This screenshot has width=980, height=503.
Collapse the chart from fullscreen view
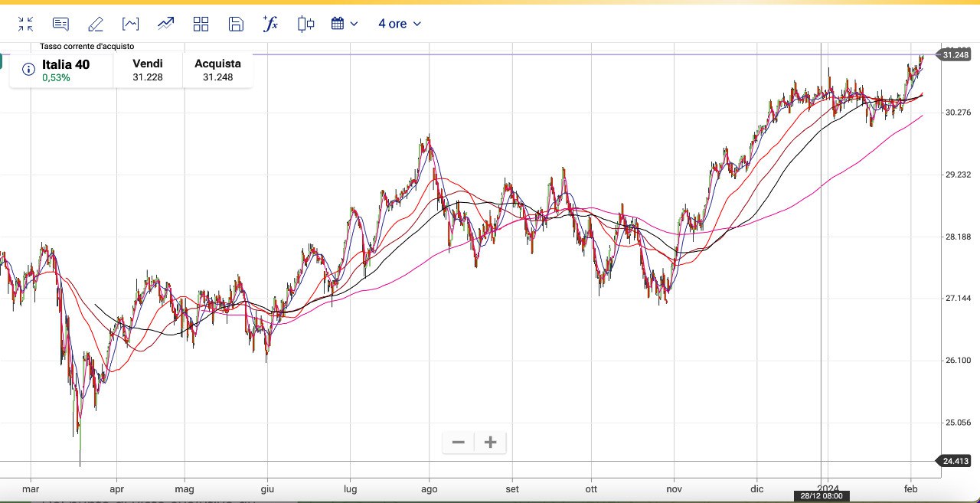25,24
